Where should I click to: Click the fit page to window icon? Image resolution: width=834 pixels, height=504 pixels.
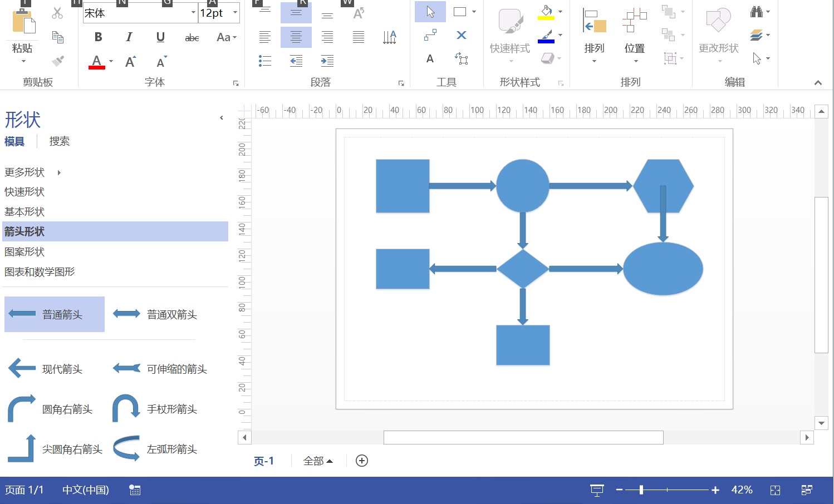click(x=775, y=490)
